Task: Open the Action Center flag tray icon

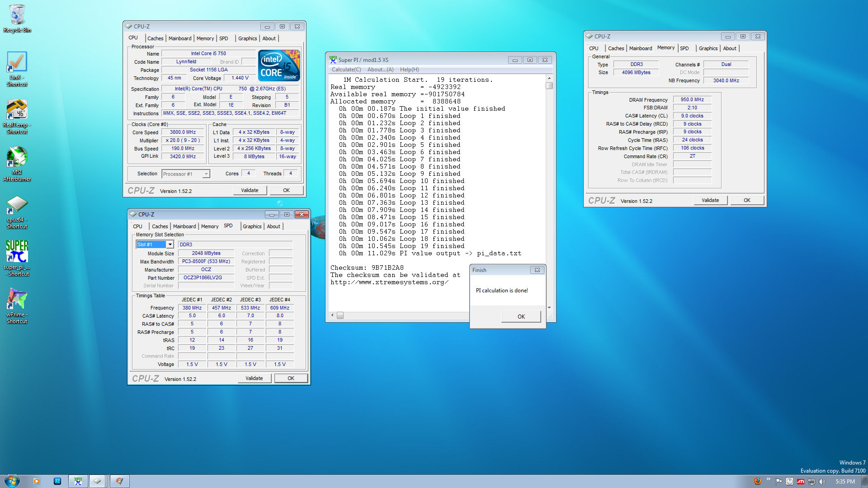Action: tap(778, 481)
